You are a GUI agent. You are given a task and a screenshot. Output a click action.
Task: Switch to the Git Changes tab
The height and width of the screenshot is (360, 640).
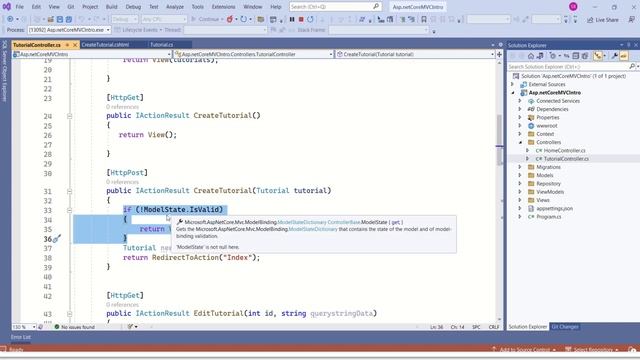point(565,327)
